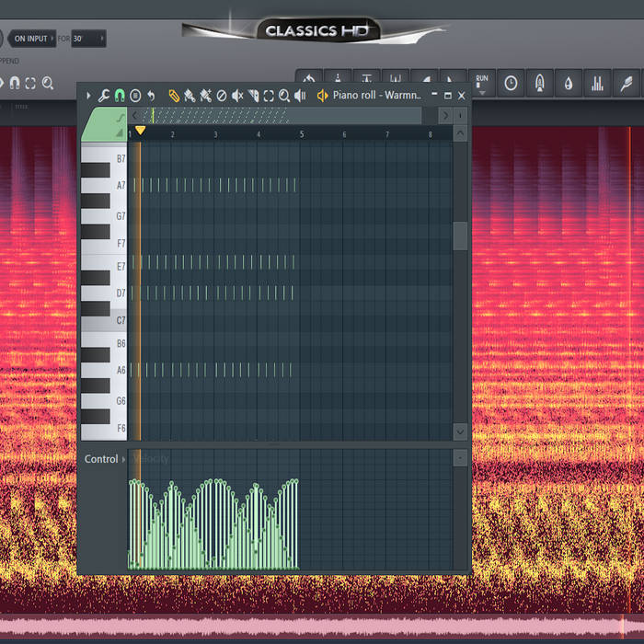The image size is (644, 644).
Task: Click the playback speaker icon in piano roll
Action: (300, 96)
